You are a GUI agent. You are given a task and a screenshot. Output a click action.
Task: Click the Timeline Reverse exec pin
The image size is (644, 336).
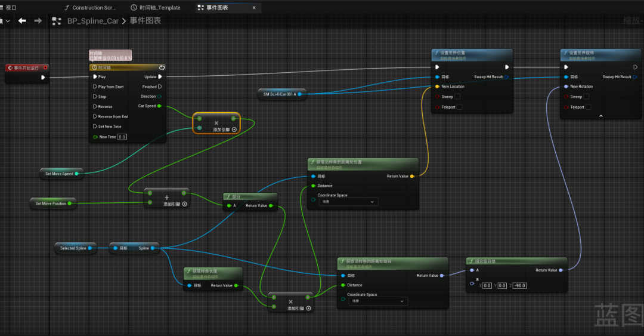[x=95, y=106]
